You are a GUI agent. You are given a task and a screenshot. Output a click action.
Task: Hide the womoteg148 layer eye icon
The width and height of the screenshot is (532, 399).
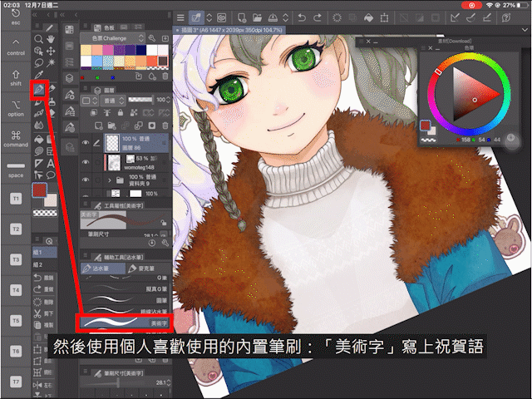pyautogui.click(x=86, y=162)
